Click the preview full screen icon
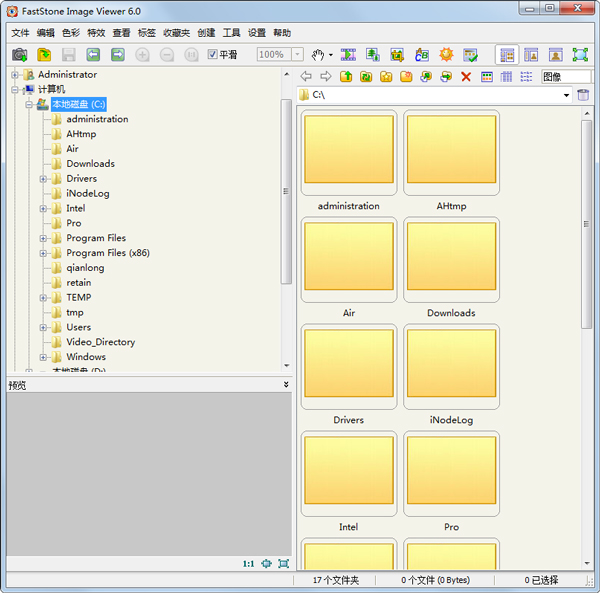Image resolution: width=600 pixels, height=593 pixels. (x=284, y=564)
